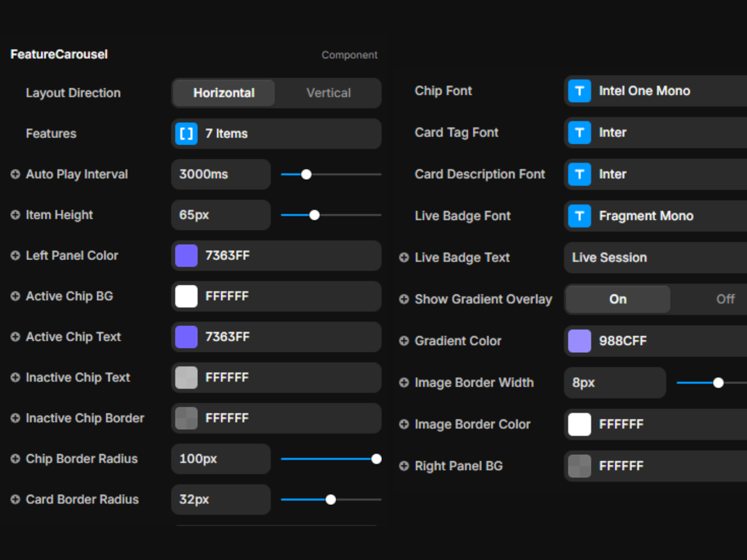Click the plus icon next to Left Panel Color
The image size is (747, 560).
tap(15, 255)
